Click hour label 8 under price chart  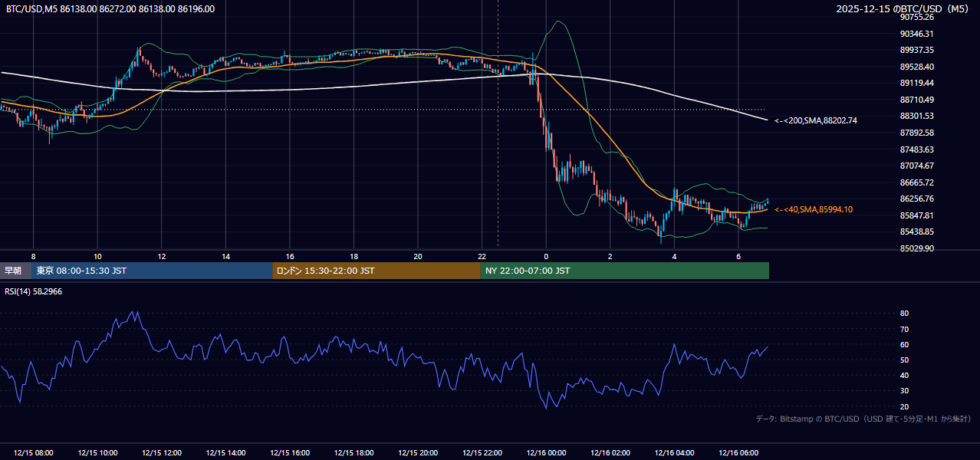point(33,256)
